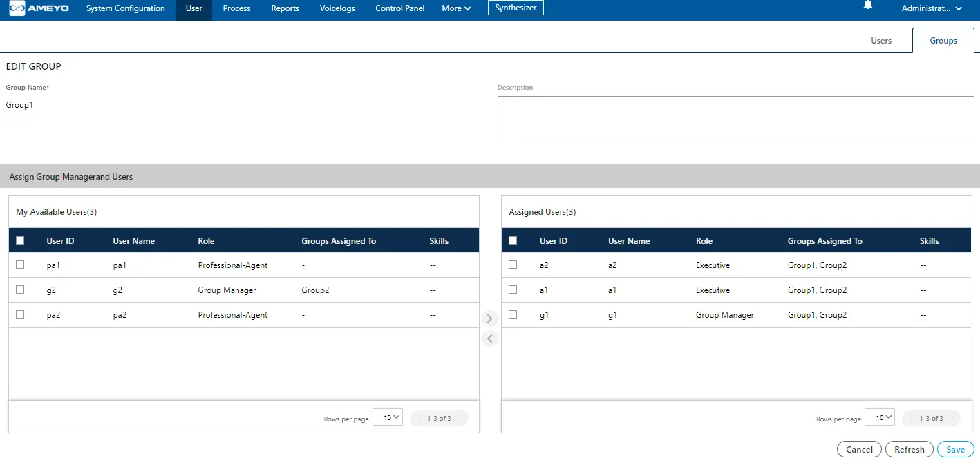This screenshot has height=465, width=980.
Task: Click the Skills header in Available Users
Action: (x=439, y=241)
